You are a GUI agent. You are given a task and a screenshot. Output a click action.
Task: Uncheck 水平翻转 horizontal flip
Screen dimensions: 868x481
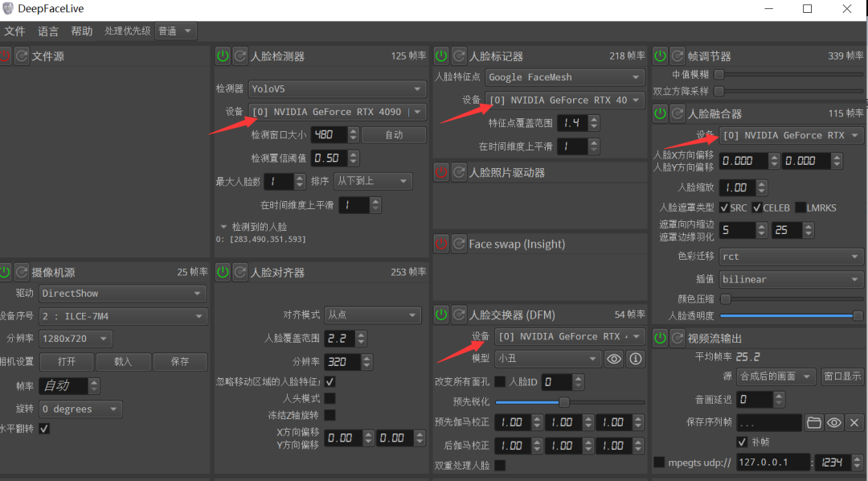[x=44, y=429]
